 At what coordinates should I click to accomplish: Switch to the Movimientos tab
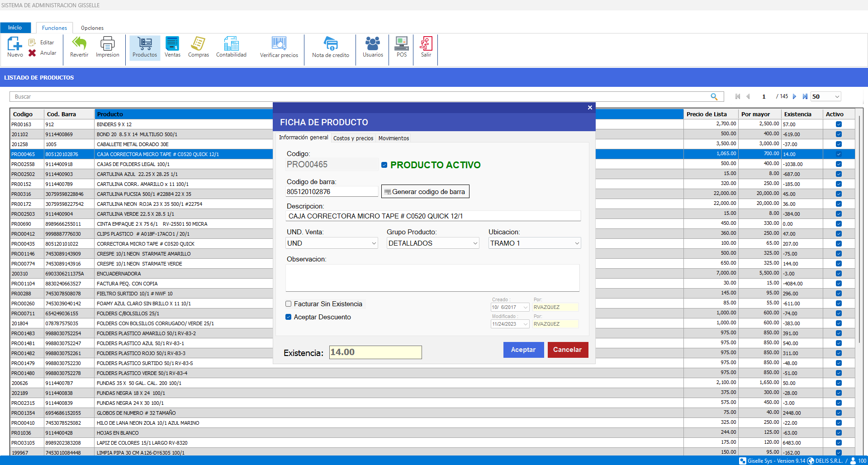click(x=394, y=138)
